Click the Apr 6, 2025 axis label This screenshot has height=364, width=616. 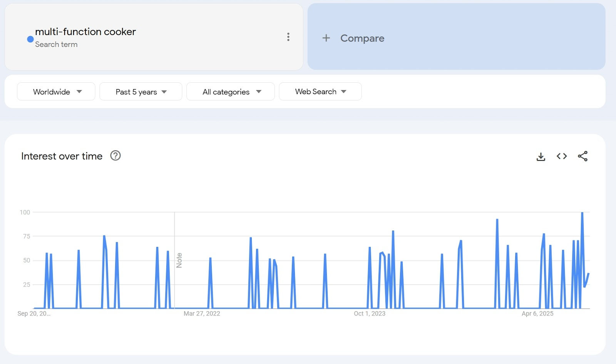click(537, 314)
